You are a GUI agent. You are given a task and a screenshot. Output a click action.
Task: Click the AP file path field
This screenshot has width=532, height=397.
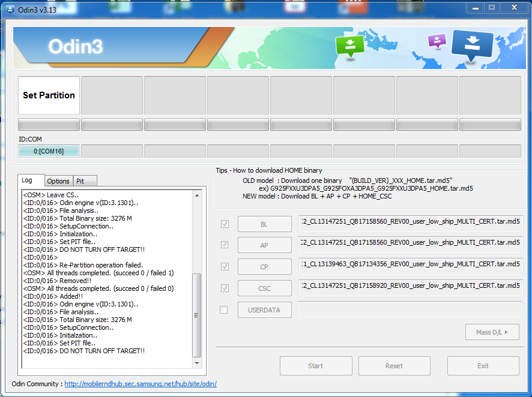(x=411, y=245)
